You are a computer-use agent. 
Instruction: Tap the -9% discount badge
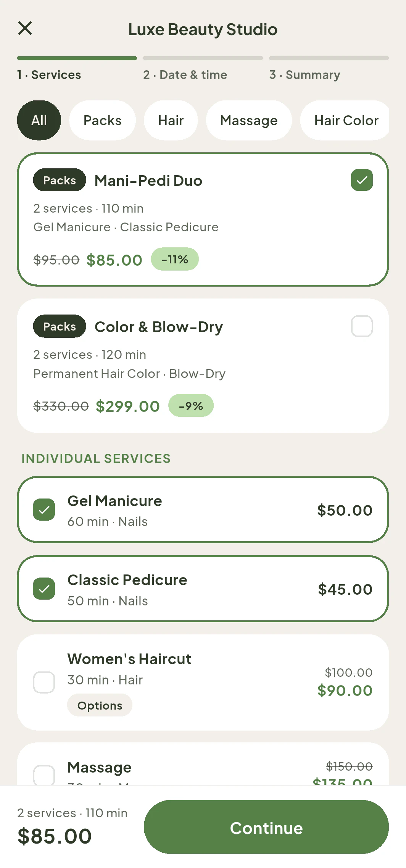tap(191, 405)
